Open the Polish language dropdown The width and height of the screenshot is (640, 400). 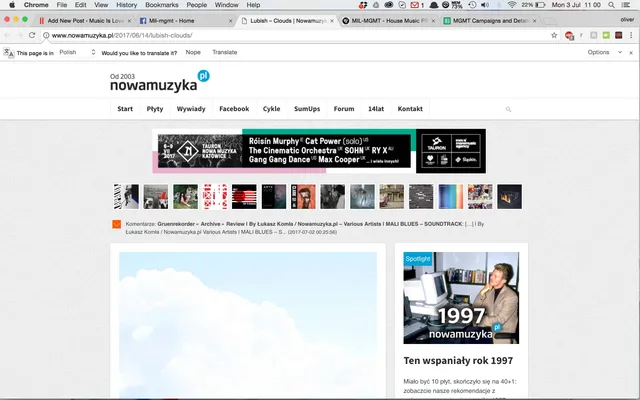[77, 52]
